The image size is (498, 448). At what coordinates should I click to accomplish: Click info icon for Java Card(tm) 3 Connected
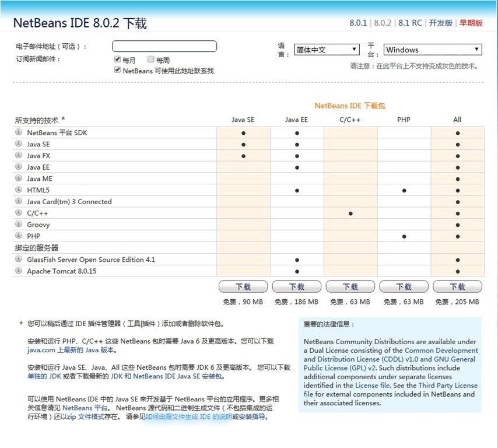coord(19,201)
